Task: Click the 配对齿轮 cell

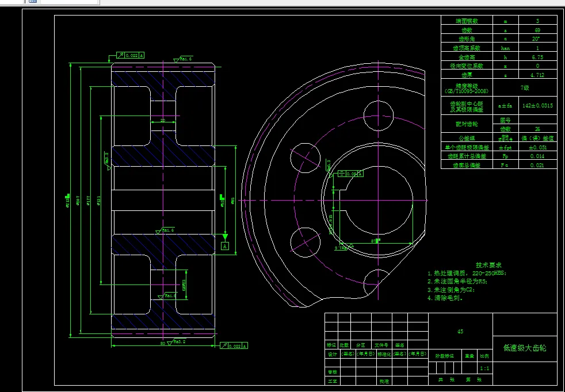Action: point(467,124)
